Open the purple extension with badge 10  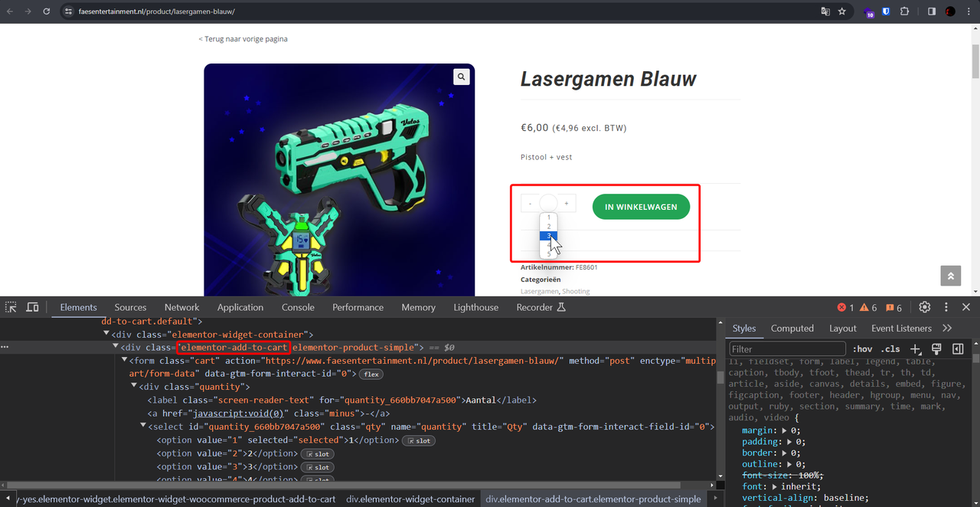[x=869, y=12]
